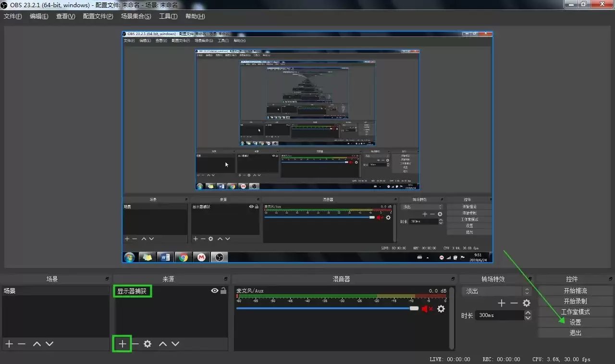Open the 场景集合(S) menu
The width and height of the screenshot is (615, 364).
(x=136, y=16)
